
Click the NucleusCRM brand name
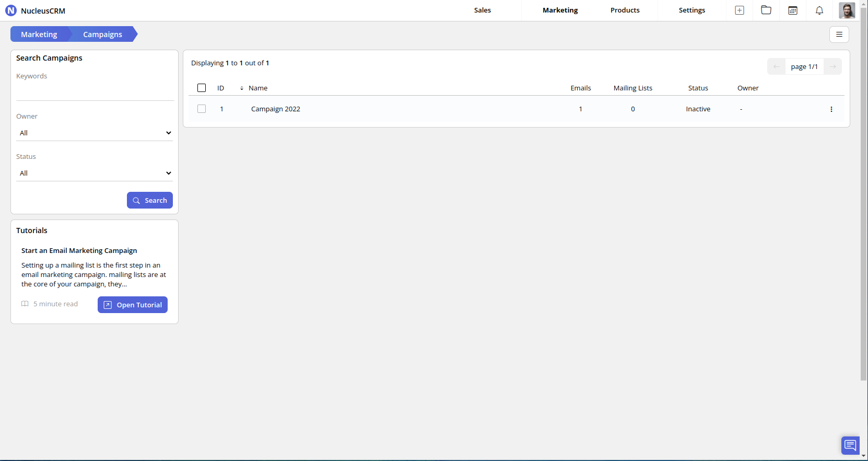[43, 11]
